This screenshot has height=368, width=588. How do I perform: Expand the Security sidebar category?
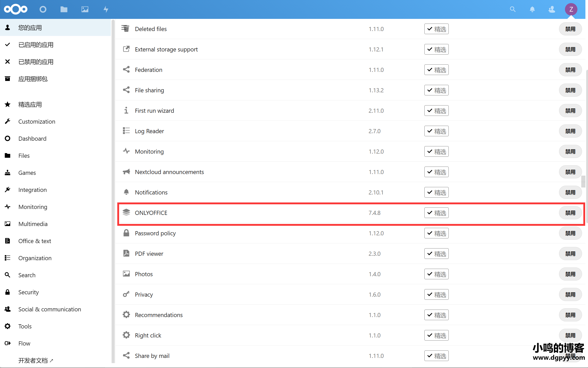click(28, 292)
